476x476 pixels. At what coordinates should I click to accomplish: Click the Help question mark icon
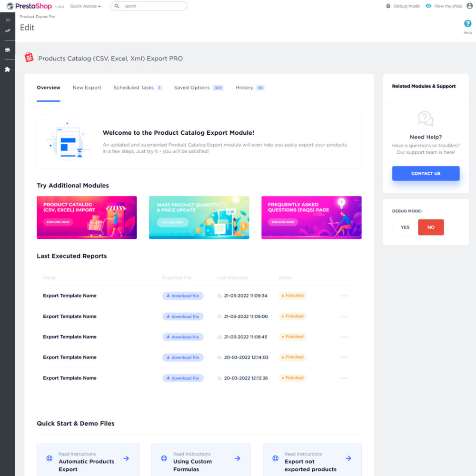pyautogui.click(x=467, y=24)
